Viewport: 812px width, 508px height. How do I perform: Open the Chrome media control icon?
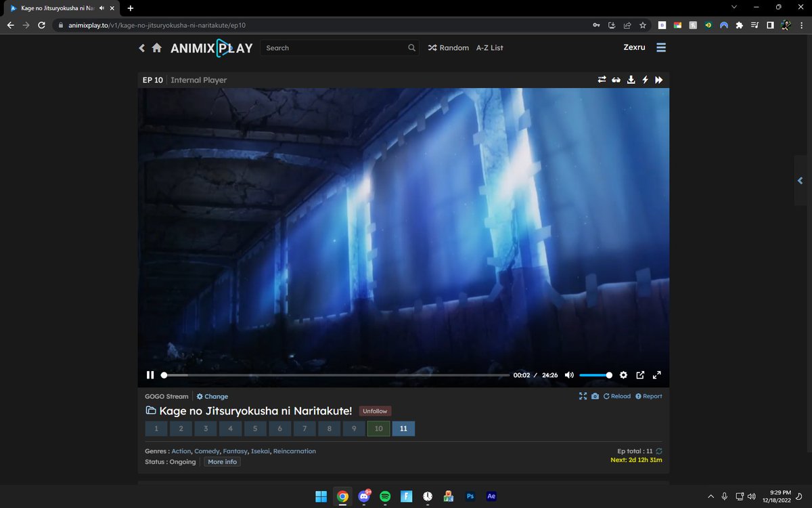tap(755, 25)
